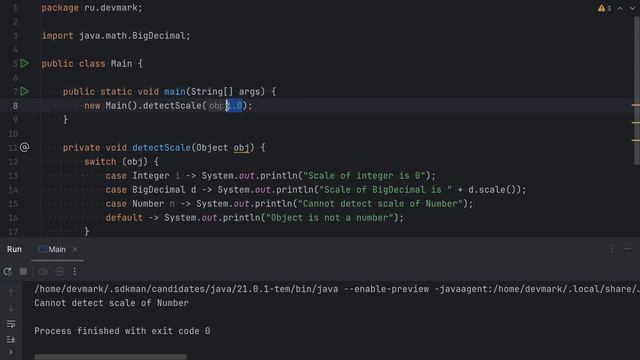Click the lowest warning stripe marker
640x360 pixels.
coord(636,140)
